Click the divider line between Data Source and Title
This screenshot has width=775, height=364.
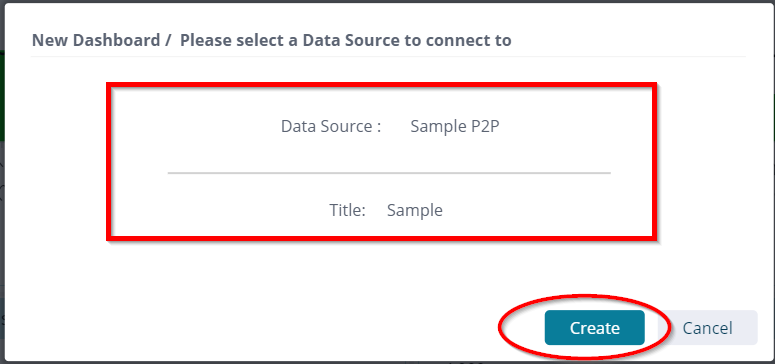click(x=389, y=173)
